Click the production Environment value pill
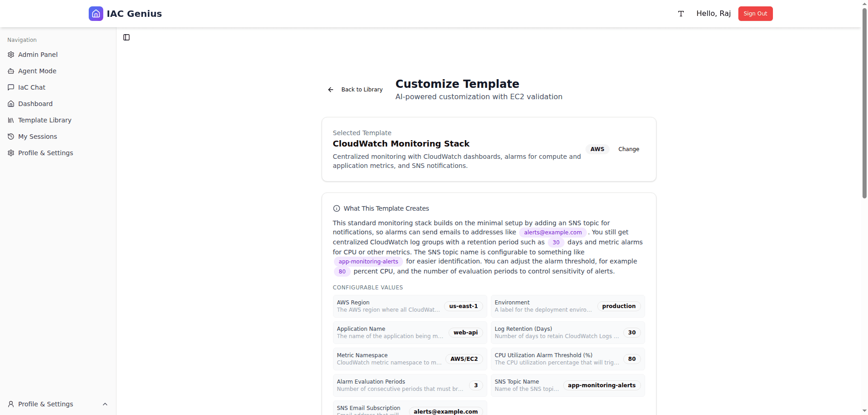 point(619,306)
